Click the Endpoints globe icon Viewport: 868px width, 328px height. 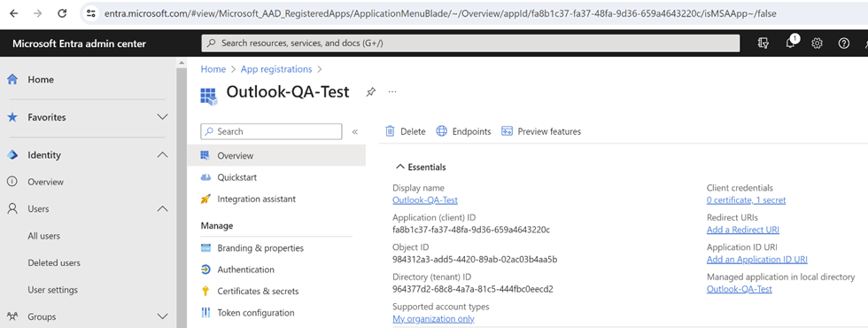pyautogui.click(x=441, y=131)
